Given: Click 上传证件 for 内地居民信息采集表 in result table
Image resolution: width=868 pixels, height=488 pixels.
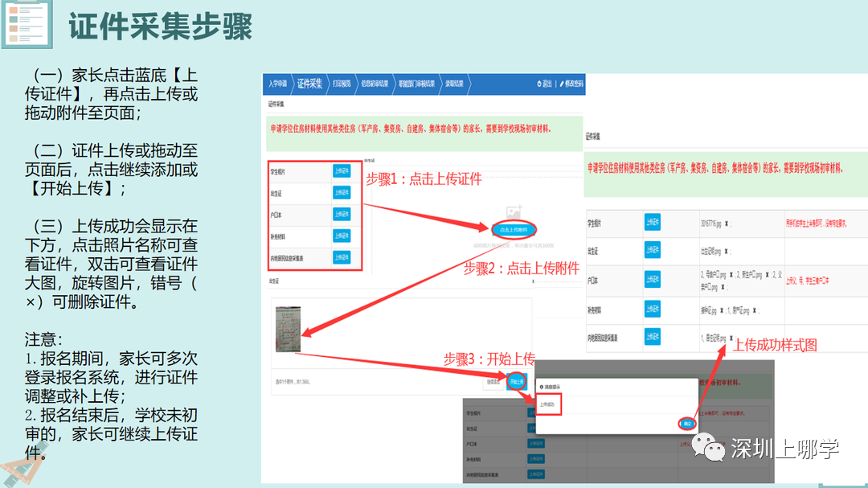Looking at the screenshot, I should coord(652,336).
